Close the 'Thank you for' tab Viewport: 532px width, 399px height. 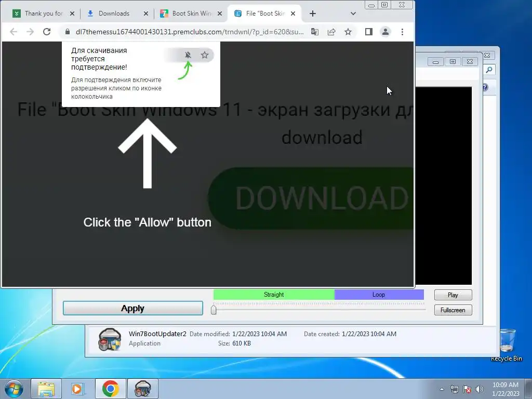(x=72, y=14)
